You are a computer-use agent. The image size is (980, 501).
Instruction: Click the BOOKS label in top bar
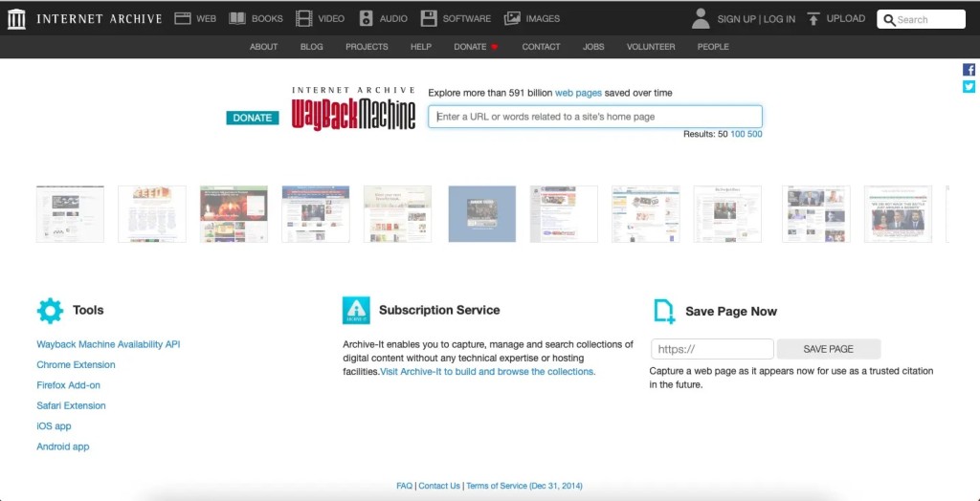pyautogui.click(x=268, y=19)
